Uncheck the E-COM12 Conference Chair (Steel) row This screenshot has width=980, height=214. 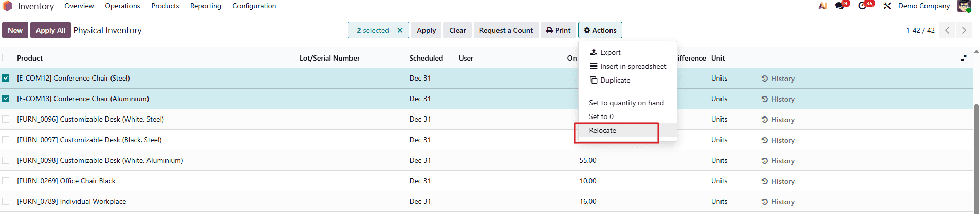[x=6, y=78]
